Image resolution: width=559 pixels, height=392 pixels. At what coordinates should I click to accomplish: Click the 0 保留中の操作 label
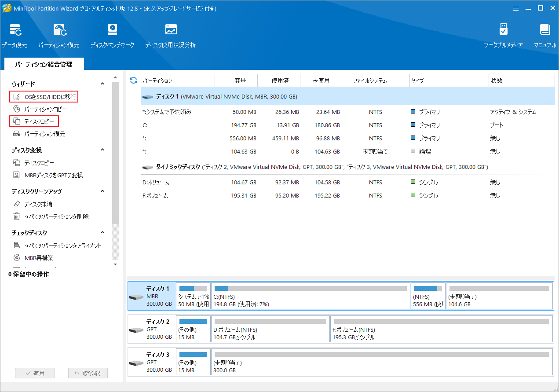pyautogui.click(x=29, y=274)
